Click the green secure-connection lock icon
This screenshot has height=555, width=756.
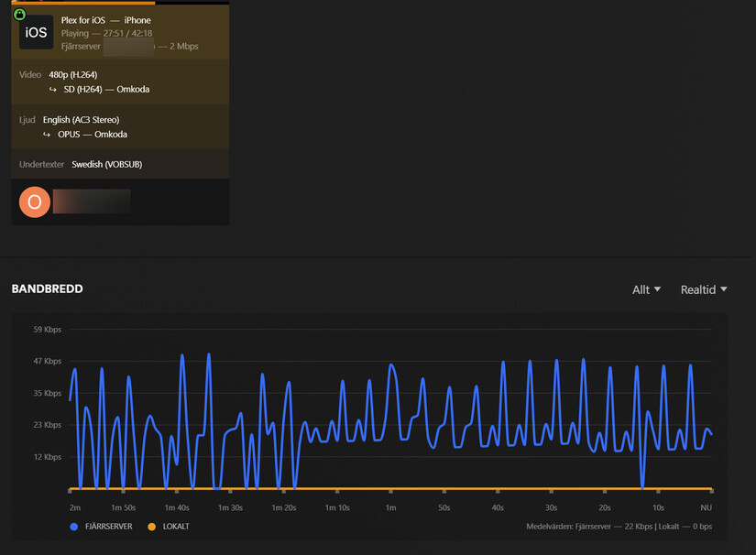tap(19, 15)
